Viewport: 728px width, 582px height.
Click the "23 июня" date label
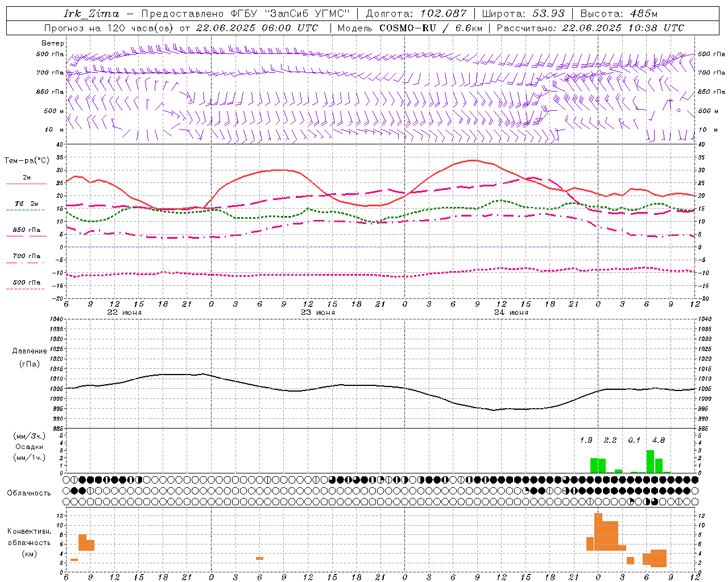tap(318, 313)
